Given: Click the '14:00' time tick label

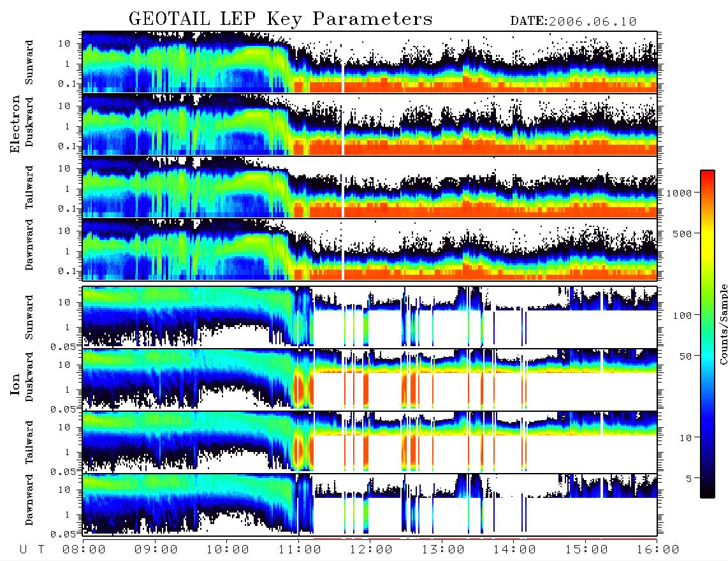Looking at the screenshot, I should tap(514, 550).
